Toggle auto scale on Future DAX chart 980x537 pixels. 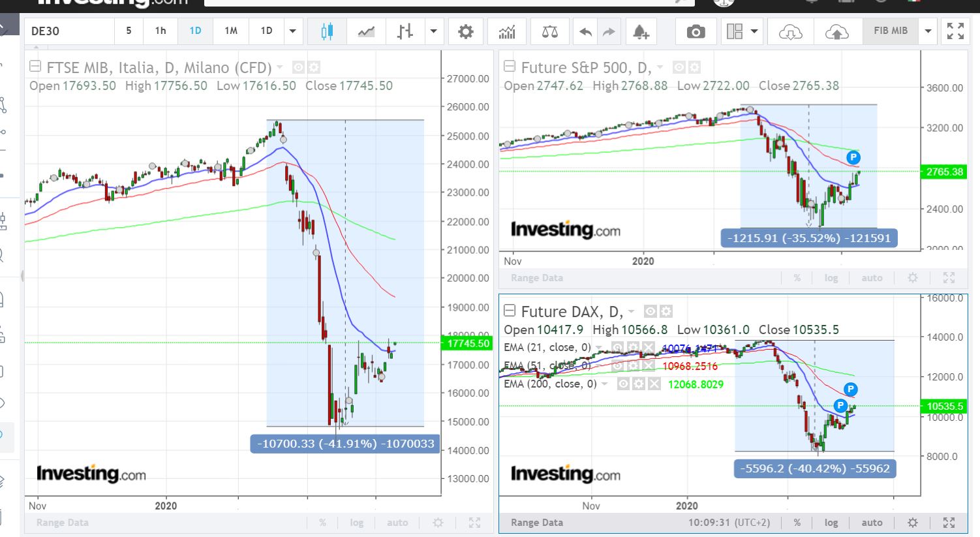[x=872, y=523]
